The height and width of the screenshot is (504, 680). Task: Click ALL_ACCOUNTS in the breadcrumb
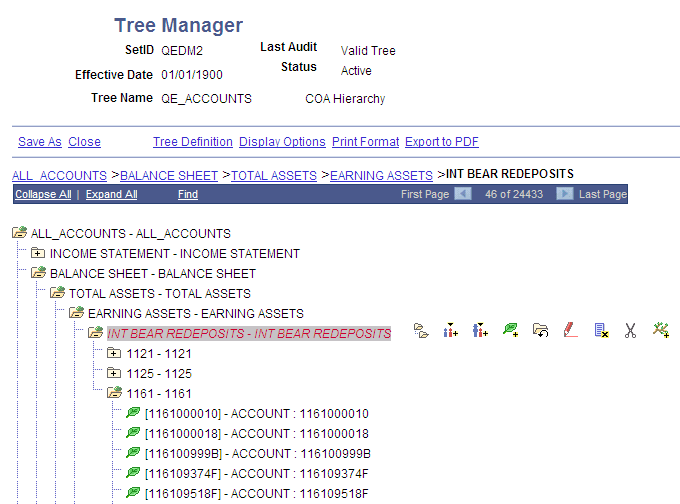tap(59, 176)
